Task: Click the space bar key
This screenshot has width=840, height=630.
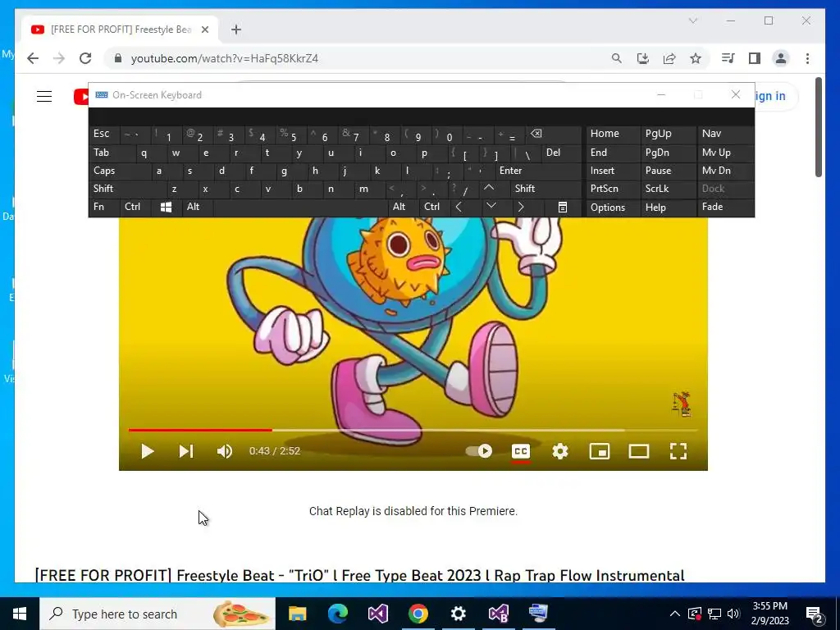Action: 301,207
